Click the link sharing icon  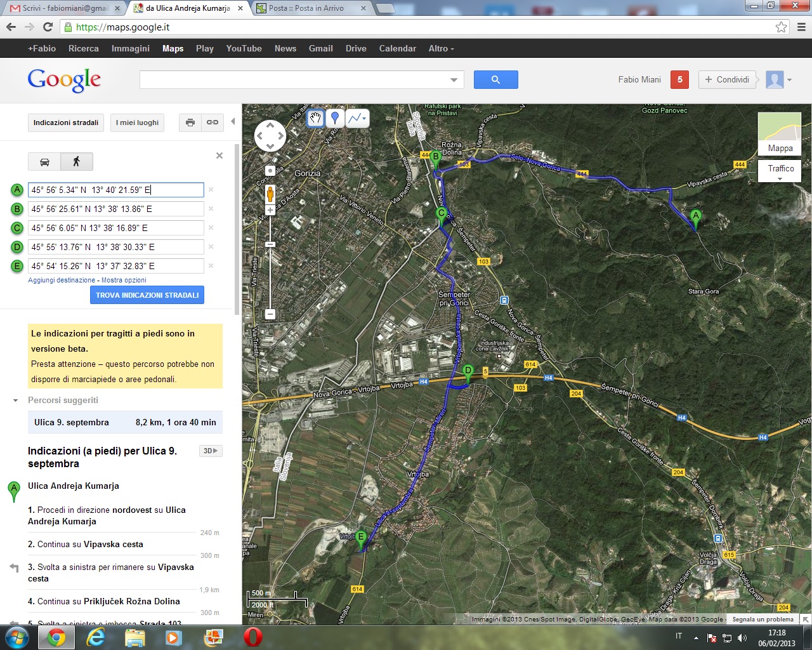(x=213, y=123)
